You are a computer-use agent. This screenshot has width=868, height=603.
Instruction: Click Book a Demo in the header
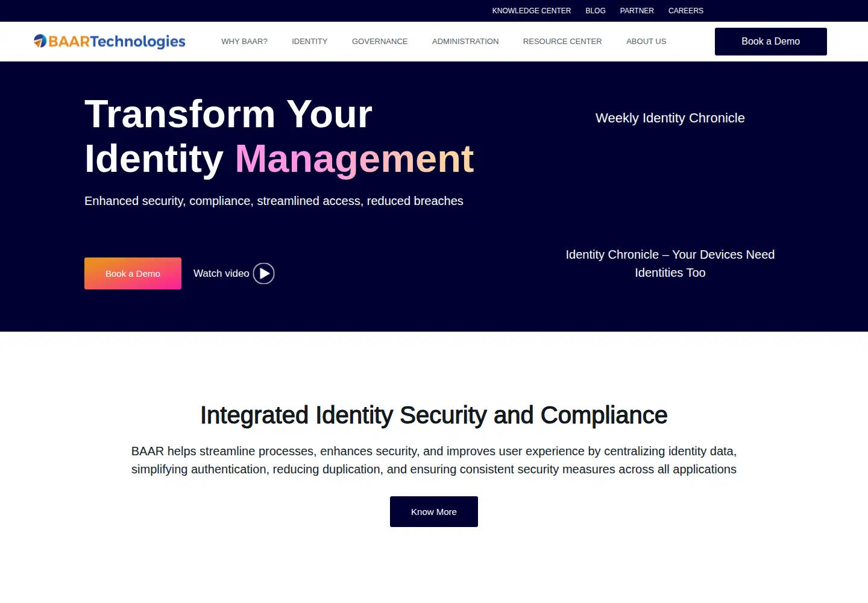coord(771,42)
